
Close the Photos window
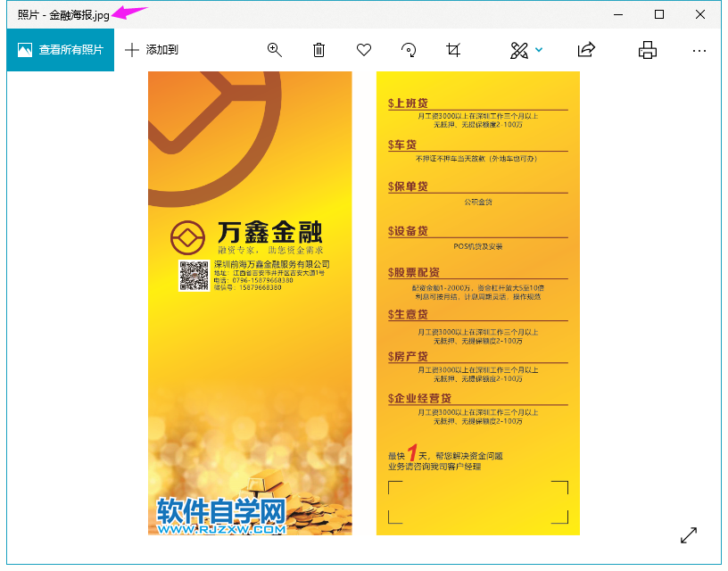[700, 14]
